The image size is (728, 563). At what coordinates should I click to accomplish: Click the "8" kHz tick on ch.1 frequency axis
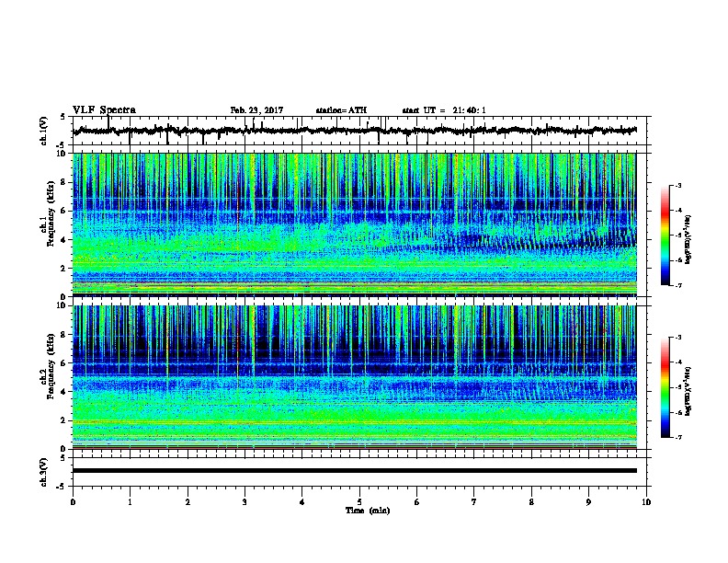pyautogui.click(x=64, y=182)
